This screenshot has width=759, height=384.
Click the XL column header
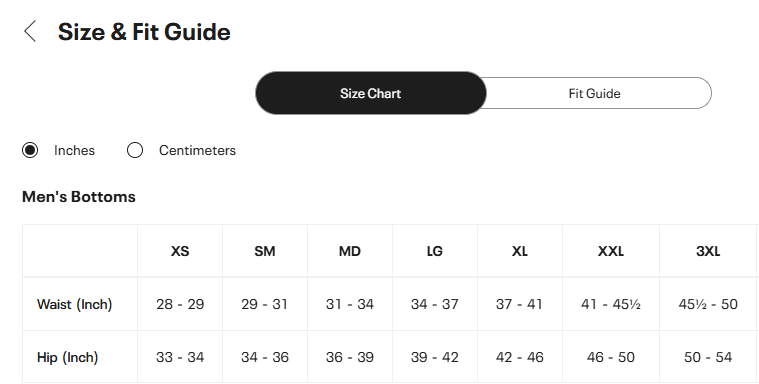520,251
